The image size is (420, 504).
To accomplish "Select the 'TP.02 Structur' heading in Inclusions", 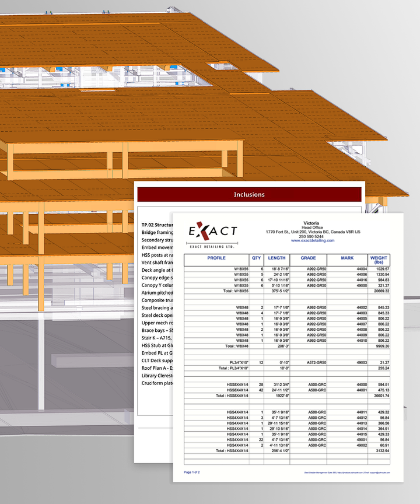I will point(157,225).
